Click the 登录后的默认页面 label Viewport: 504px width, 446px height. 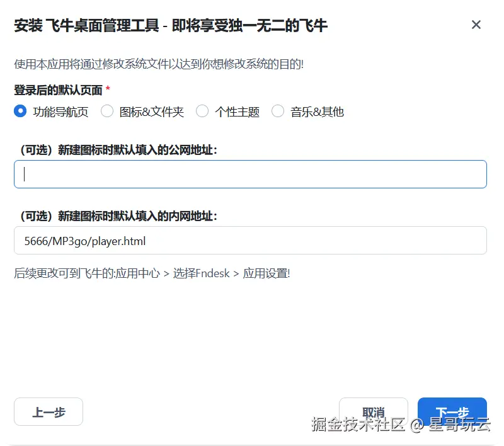58,90
